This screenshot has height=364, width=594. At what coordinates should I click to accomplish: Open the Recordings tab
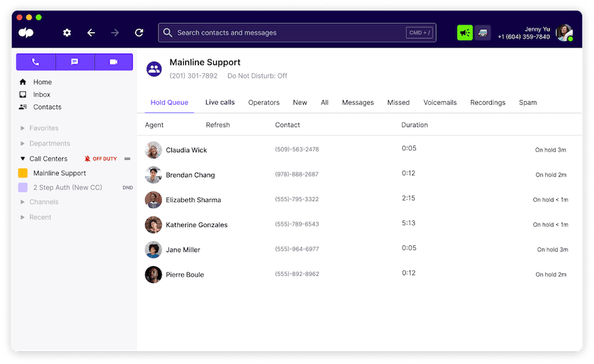click(488, 102)
